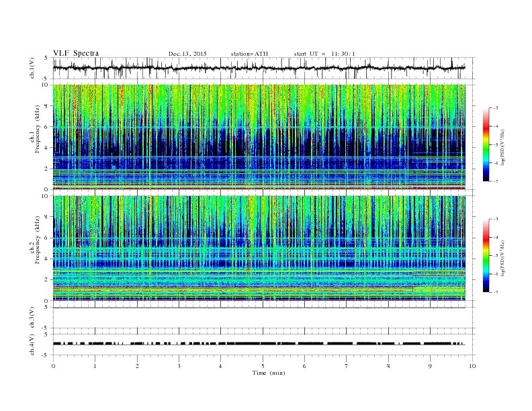Viewport: 532px width, 411px height.
Task: Click the "9" tick on the time axis
Action: 430,366
